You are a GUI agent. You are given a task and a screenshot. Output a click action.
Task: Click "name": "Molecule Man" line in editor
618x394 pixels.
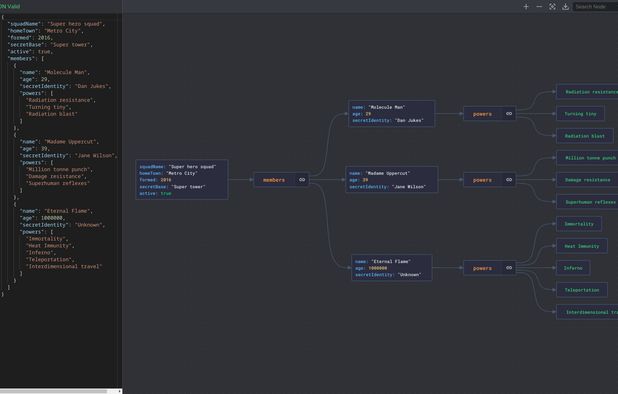point(55,72)
